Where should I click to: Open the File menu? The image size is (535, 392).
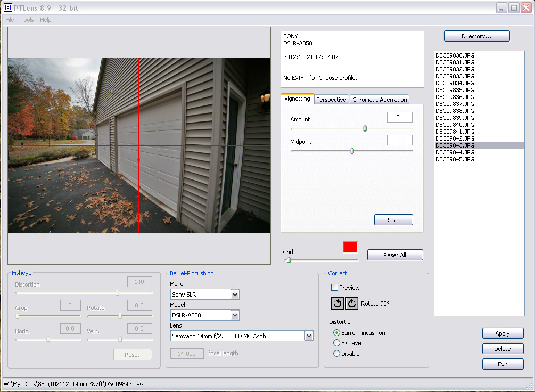coord(10,20)
